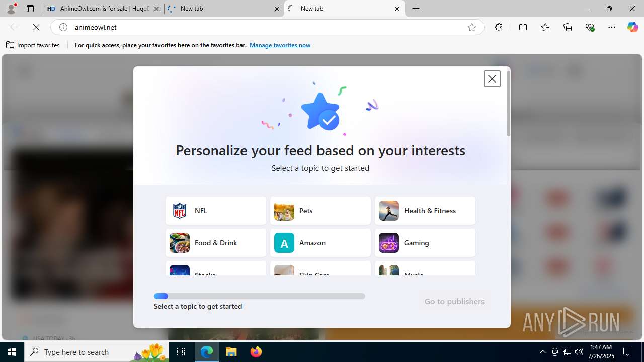The image size is (644, 362).
Task: Select the NFL topic
Action: 216,211
